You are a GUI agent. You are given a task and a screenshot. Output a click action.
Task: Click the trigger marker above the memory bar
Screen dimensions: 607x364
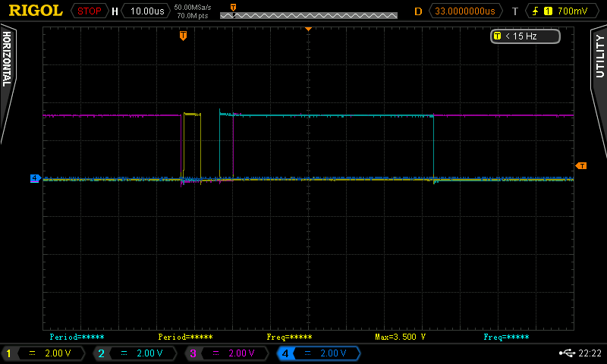[233, 8]
